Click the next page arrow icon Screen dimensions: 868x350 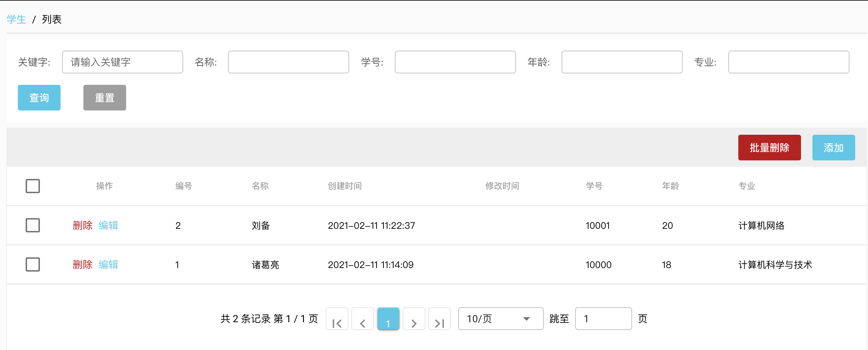tap(414, 319)
